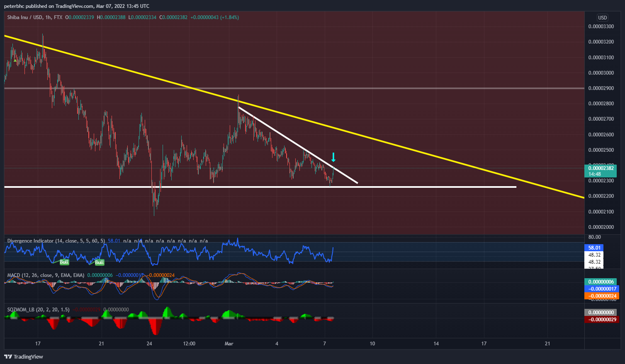Click the 0.00002000 price scale label
Image resolution: width=625 pixels, height=364 pixels.
601,227
